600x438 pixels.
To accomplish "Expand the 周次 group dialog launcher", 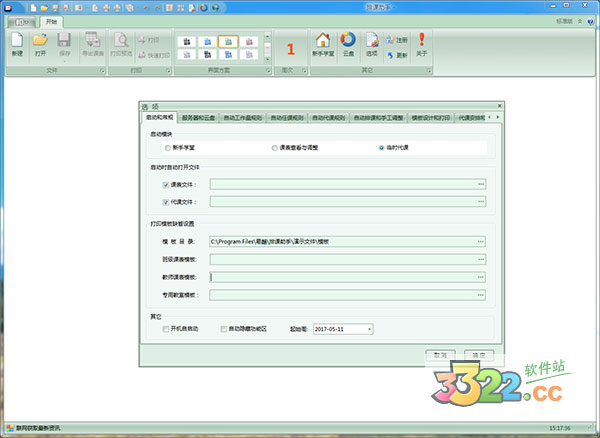I will point(304,71).
